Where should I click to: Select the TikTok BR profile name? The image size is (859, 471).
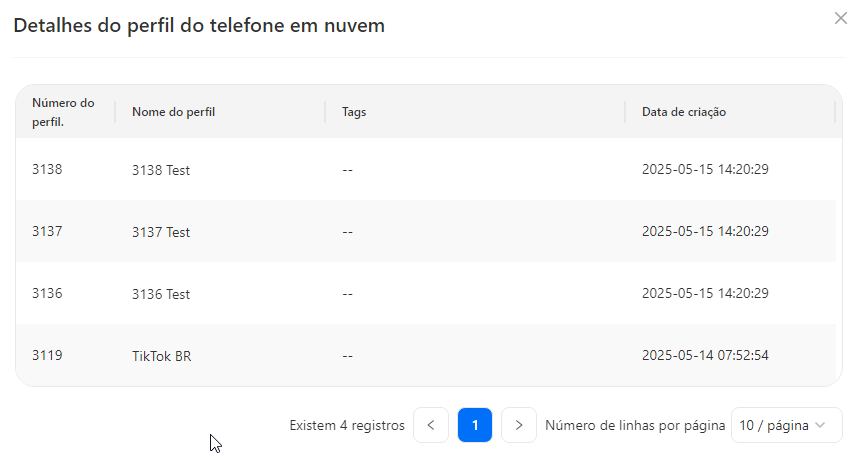[x=162, y=356]
